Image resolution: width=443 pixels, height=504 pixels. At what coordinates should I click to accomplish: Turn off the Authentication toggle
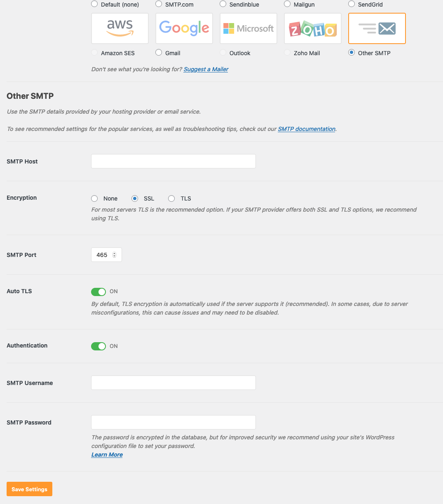(98, 346)
